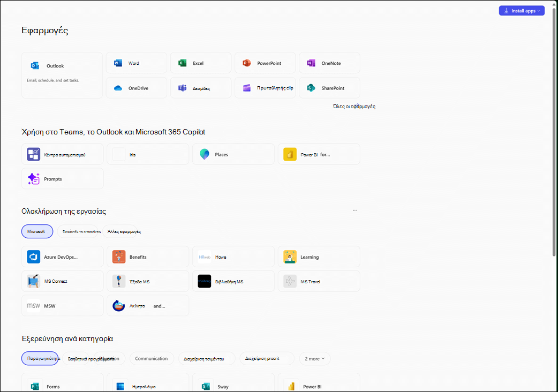Click the HRweb Home icon
This screenshot has width=558, height=392.
coord(204,257)
